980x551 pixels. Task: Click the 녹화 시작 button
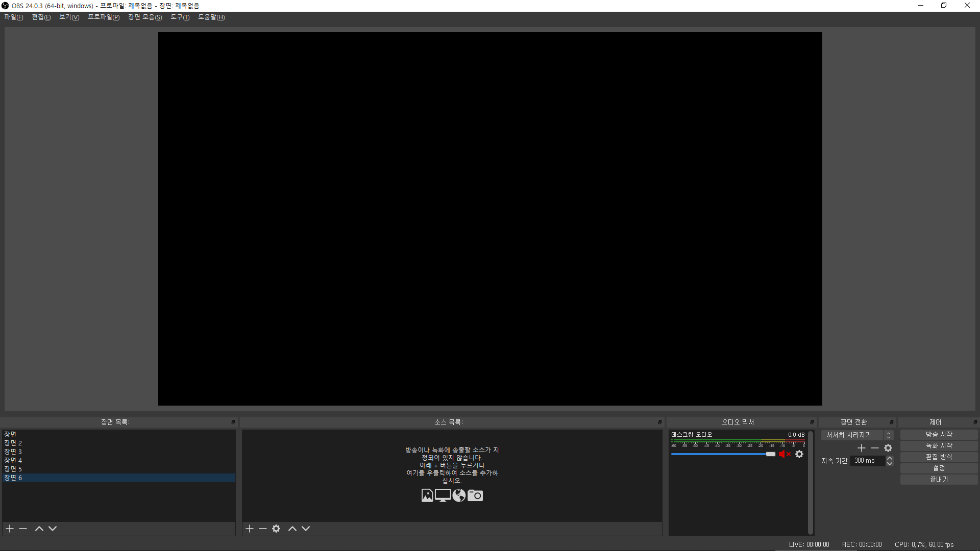[939, 446]
